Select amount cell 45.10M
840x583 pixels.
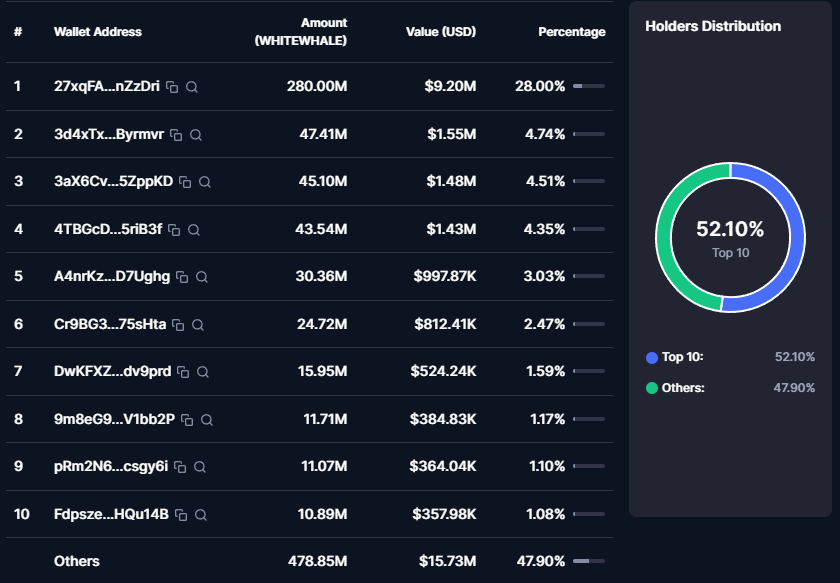click(x=322, y=181)
